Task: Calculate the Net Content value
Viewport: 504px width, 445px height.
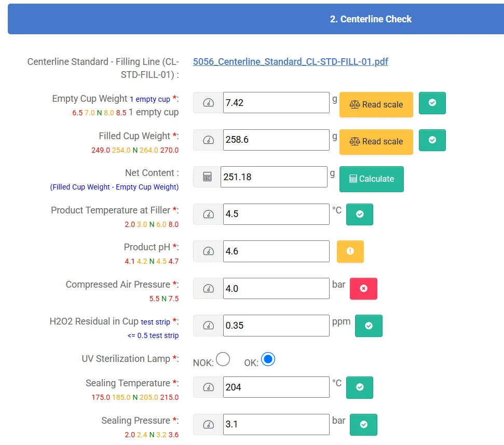Action: [x=371, y=179]
